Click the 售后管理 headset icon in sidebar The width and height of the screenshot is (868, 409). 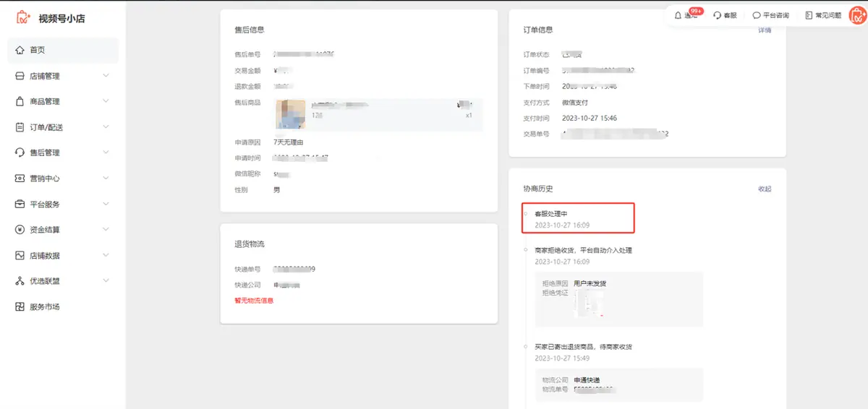coord(20,152)
